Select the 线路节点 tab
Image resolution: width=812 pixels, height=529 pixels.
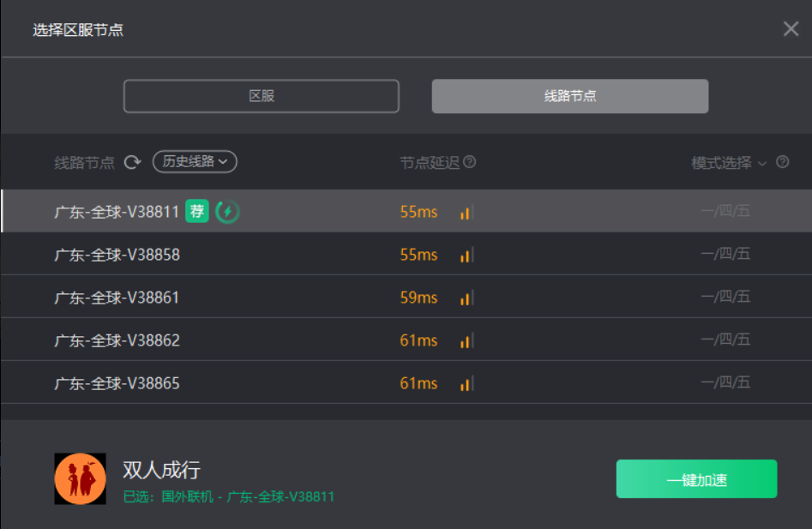pyautogui.click(x=569, y=96)
